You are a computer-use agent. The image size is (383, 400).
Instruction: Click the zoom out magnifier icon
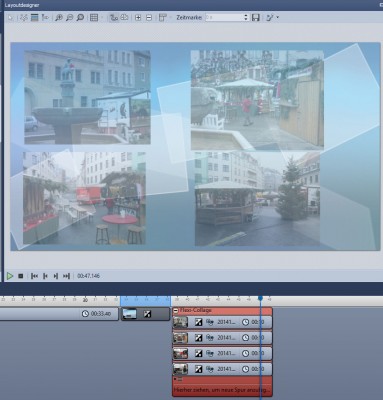click(x=69, y=18)
